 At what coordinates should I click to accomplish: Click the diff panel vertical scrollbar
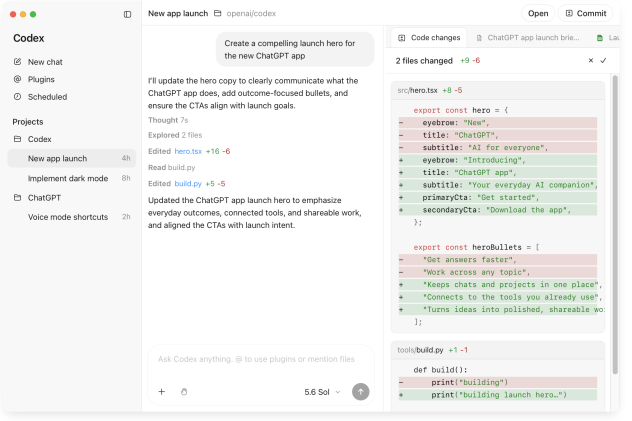click(x=615, y=224)
